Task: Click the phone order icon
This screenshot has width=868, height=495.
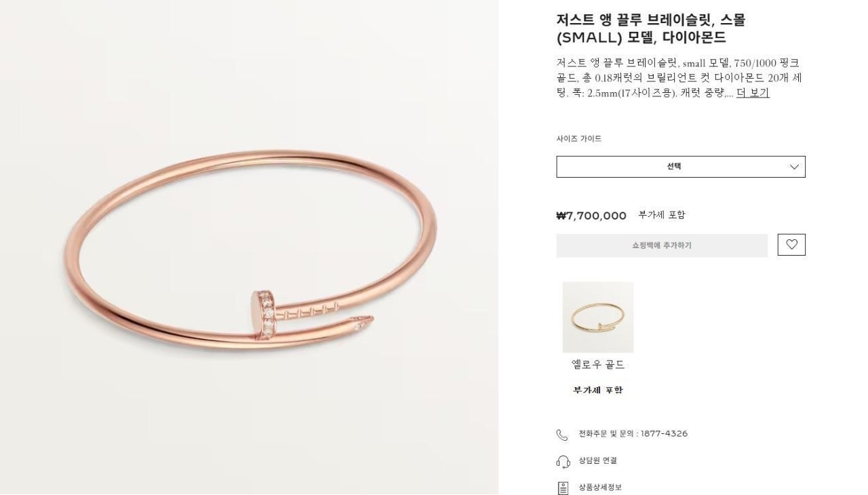Action: pos(562,435)
